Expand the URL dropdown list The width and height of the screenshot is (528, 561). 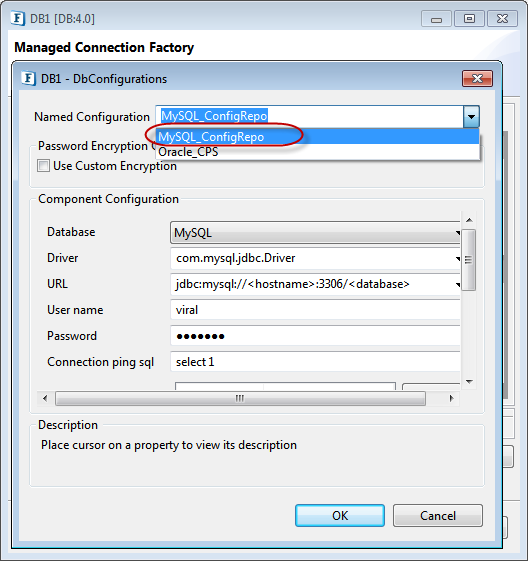[458, 284]
